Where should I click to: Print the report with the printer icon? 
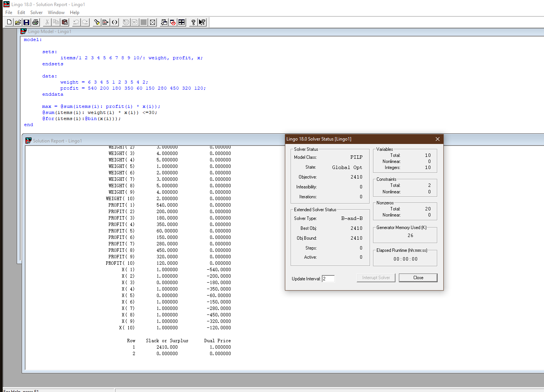point(35,22)
